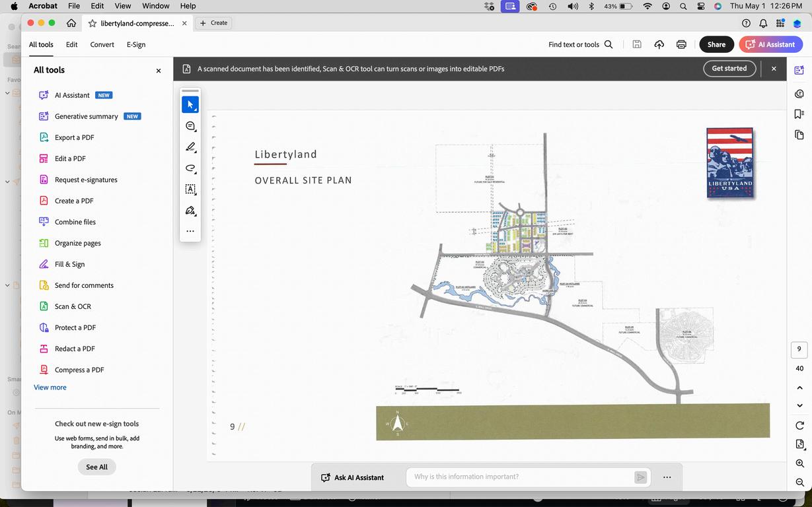Open the View menu in menu bar

[123, 6]
